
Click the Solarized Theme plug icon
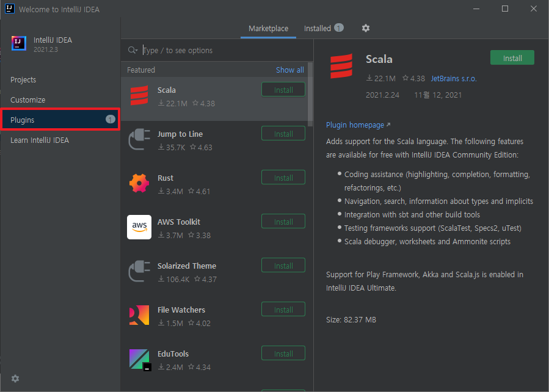click(x=139, y=271)
